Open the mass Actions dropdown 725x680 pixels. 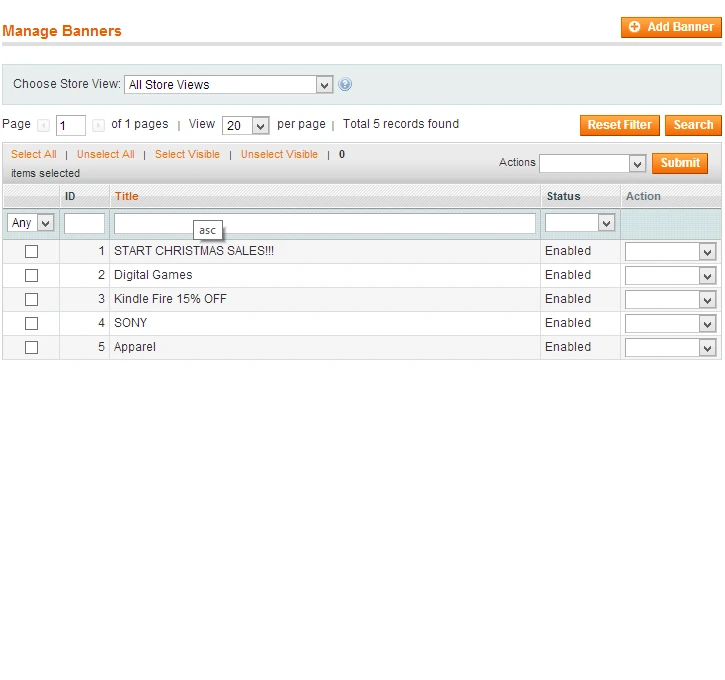[x=593, y=163]
